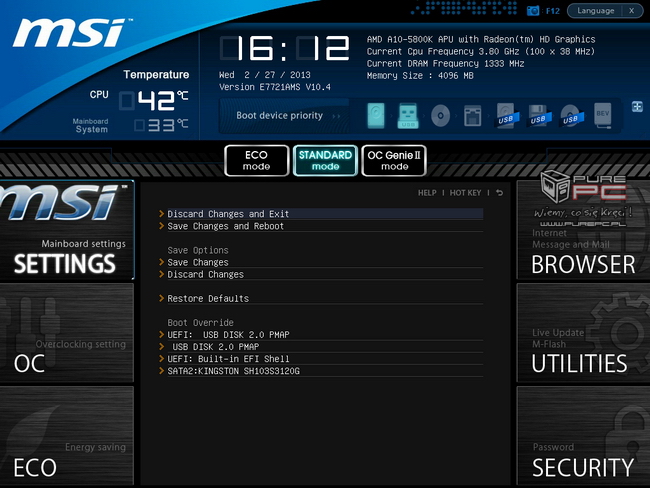Click the MSI logo in the header
The image size is (650, 488).
(x=71, y=32)
